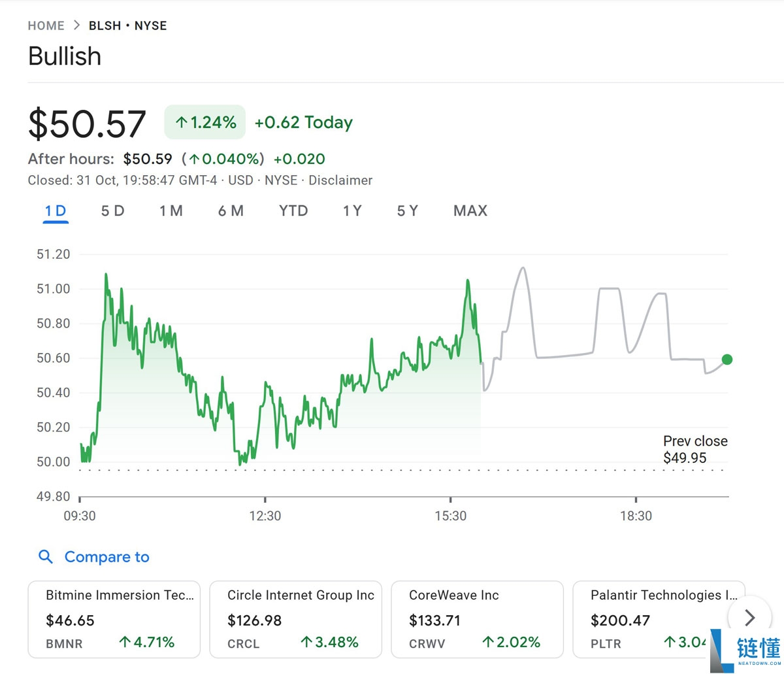Screen dimensions: 784x674
Task: Click the Bullish company title
Action: pos(65,56)
